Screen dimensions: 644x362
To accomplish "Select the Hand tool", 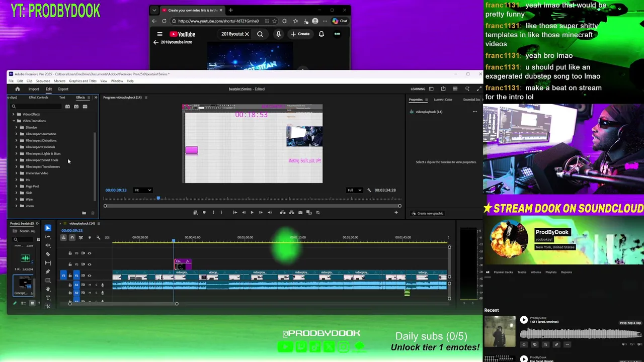I will 48,289.
